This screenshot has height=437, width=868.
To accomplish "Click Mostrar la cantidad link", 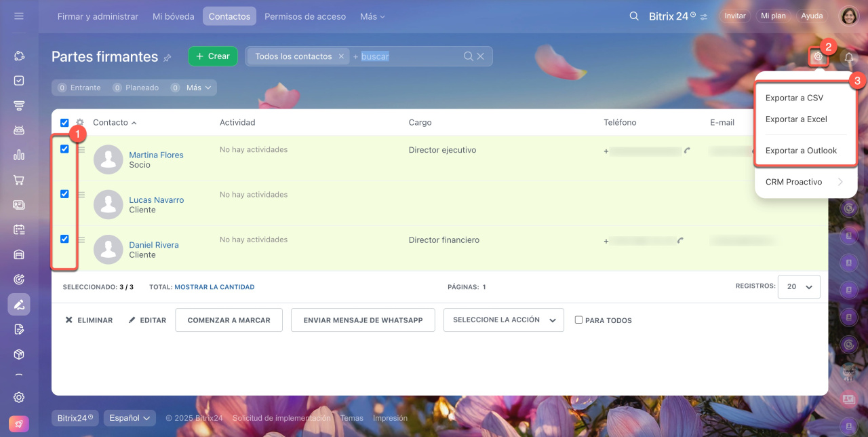I will click(214, 287).
